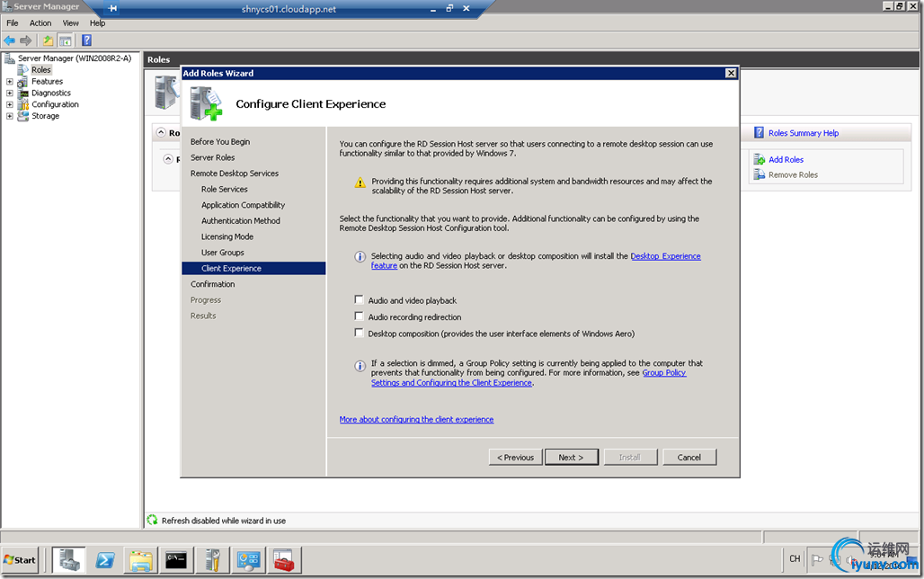Screen dimensions: 924x579
Task: Click the CH language indicator in tray
Action: [x=795, y=558]
